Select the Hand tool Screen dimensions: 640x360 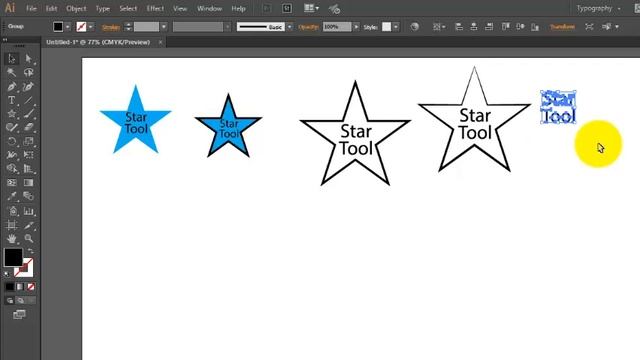click(11, 238)
